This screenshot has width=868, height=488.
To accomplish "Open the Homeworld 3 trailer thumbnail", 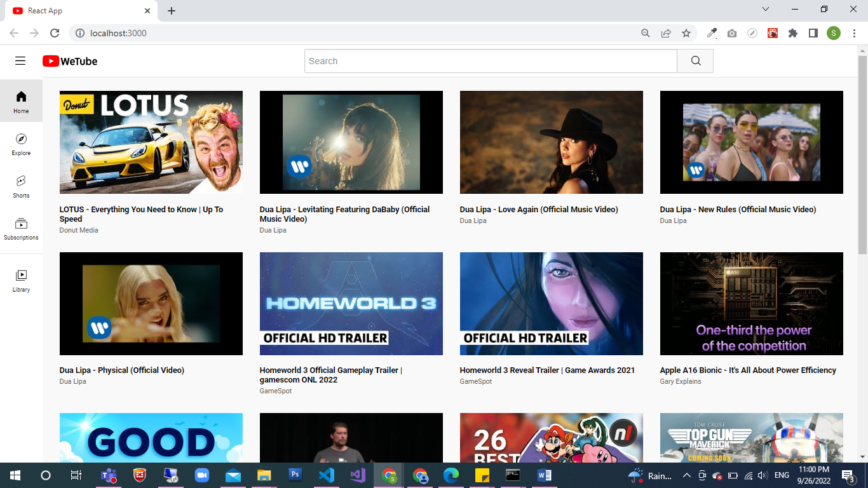I will (x=351, y=303).
